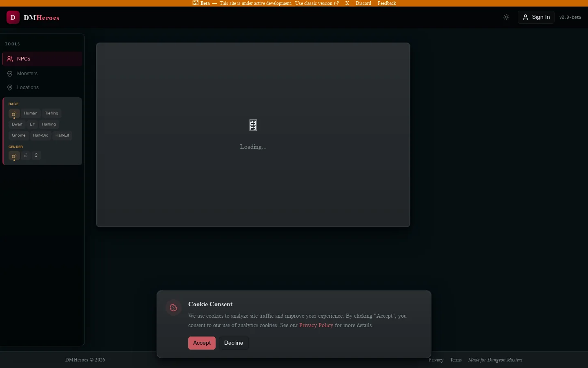
Task: Select the Elf race chip
Action: [x=32, y=124]
